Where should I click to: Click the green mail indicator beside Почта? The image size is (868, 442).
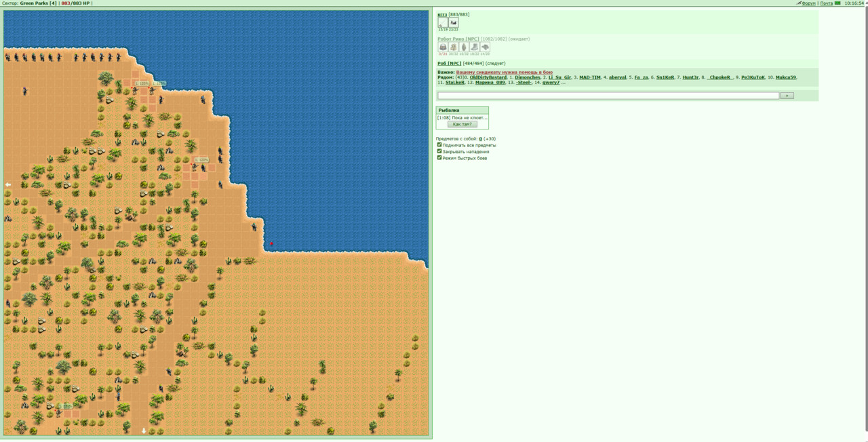(x=837, y=3)
